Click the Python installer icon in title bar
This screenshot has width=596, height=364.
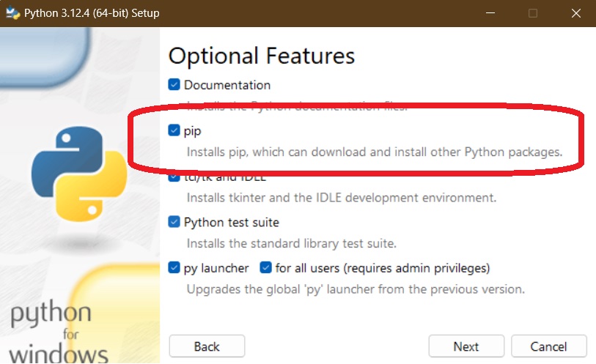[12, 13]
